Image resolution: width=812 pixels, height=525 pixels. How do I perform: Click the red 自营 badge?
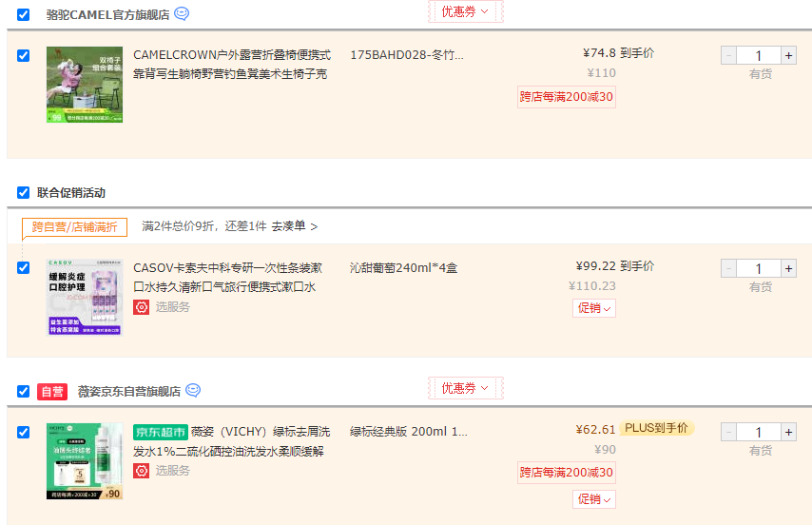pyautogui.click(x=52, y=392)
